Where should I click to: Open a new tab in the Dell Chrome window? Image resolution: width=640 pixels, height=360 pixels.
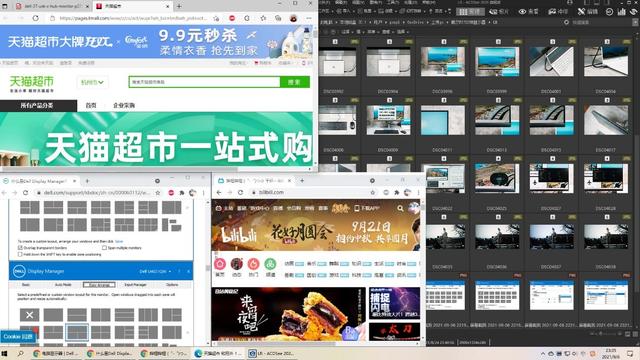[87, 181]
